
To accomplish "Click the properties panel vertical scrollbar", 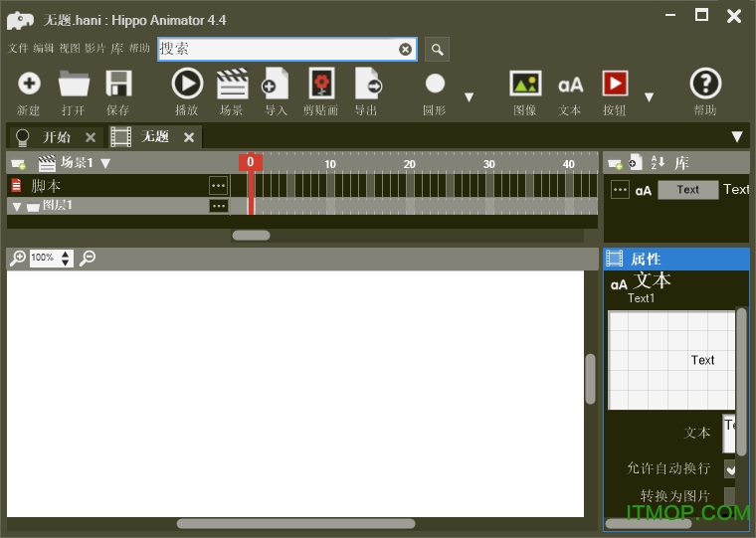I will (741, 381).
